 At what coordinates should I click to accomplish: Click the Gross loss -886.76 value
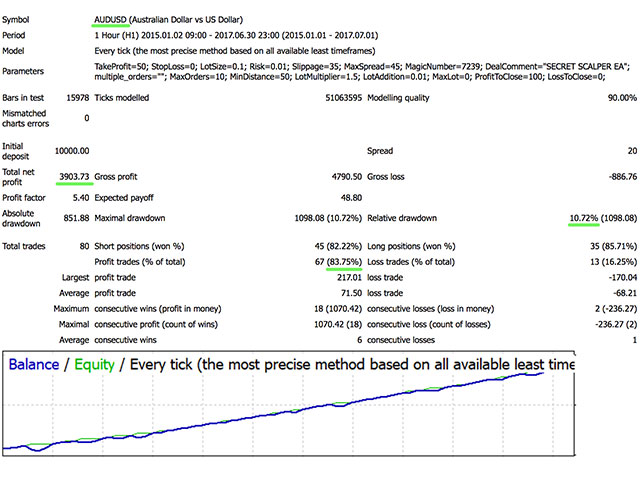pyautogui.click(x=622, y=177)
